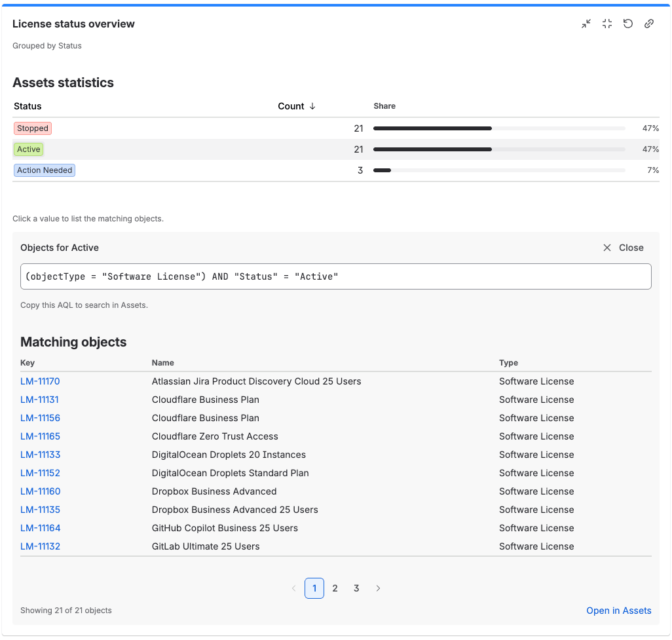Image resolution: width=672 pixels, height=640 pixels.
Task: Copy the gadget link via the chain icon
Action: pos(649,24)
